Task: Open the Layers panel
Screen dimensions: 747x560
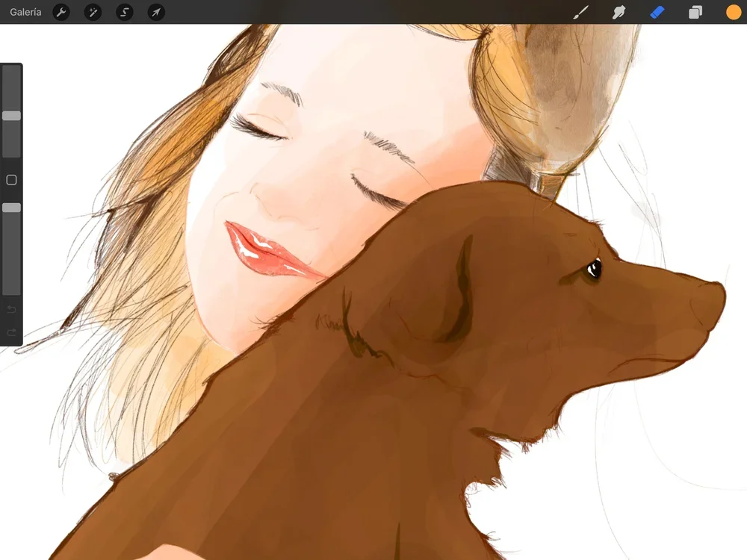Action: (x=695, y=11)
